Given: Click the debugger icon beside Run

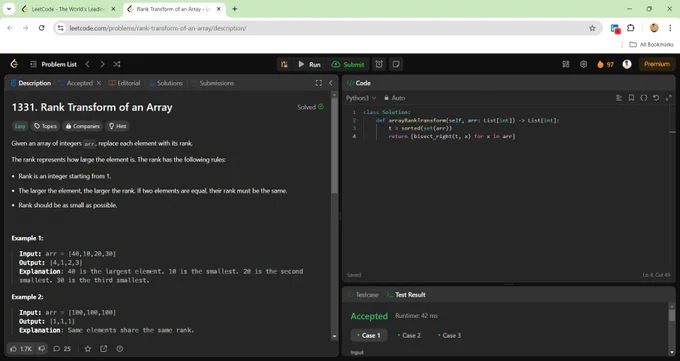Looking at the screenshot, I should [x=284, y=64].
